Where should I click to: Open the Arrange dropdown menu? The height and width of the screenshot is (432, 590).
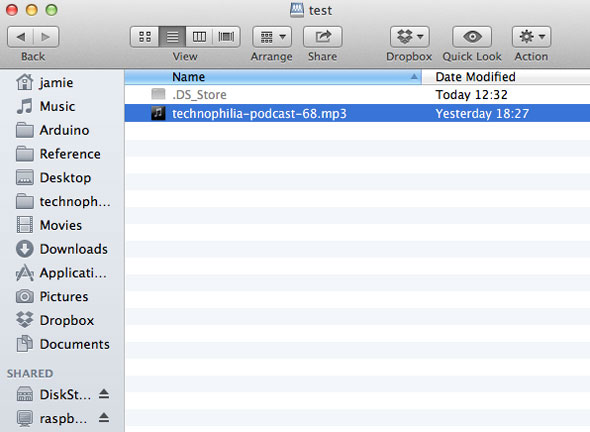click(272, 37)
